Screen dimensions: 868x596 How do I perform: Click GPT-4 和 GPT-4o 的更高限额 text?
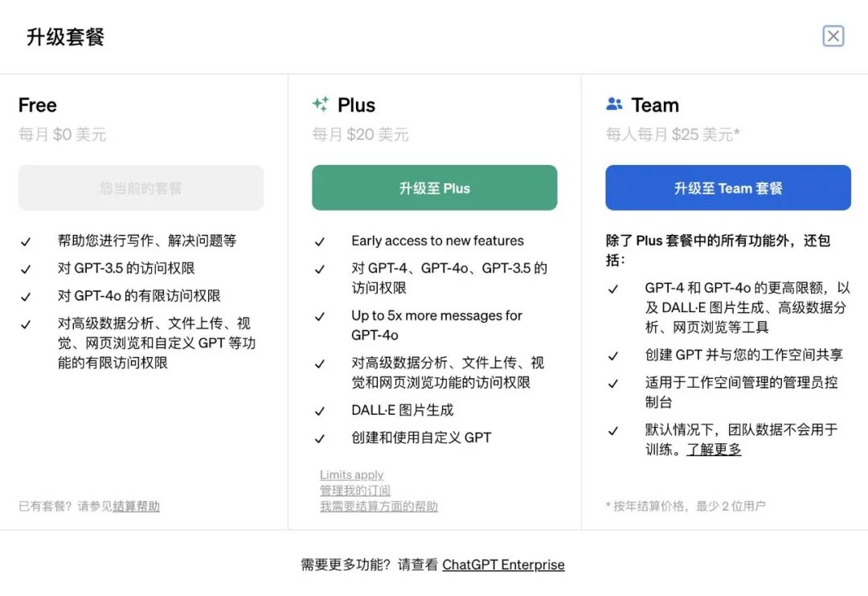click(747, 307)
